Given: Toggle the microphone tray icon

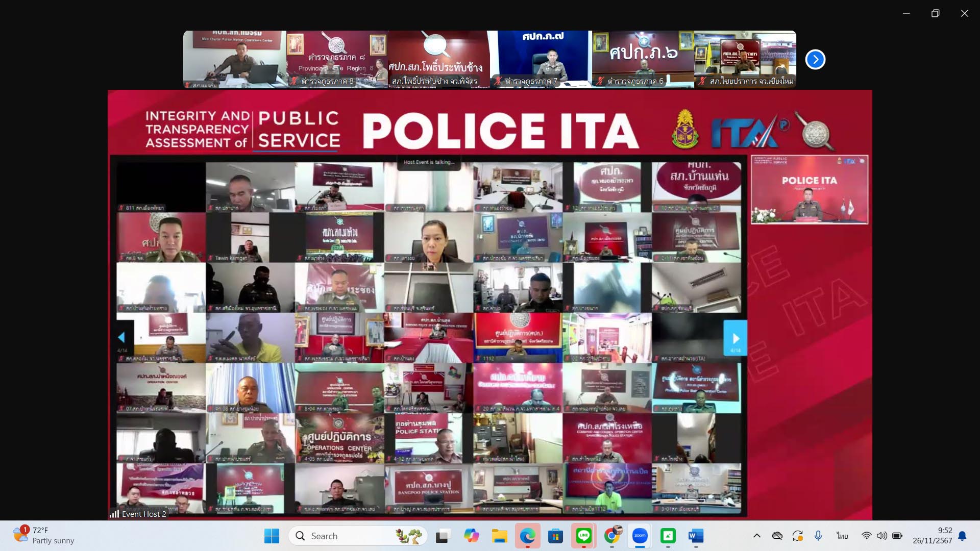Looking at the screenshot, I should pos(818,536).
